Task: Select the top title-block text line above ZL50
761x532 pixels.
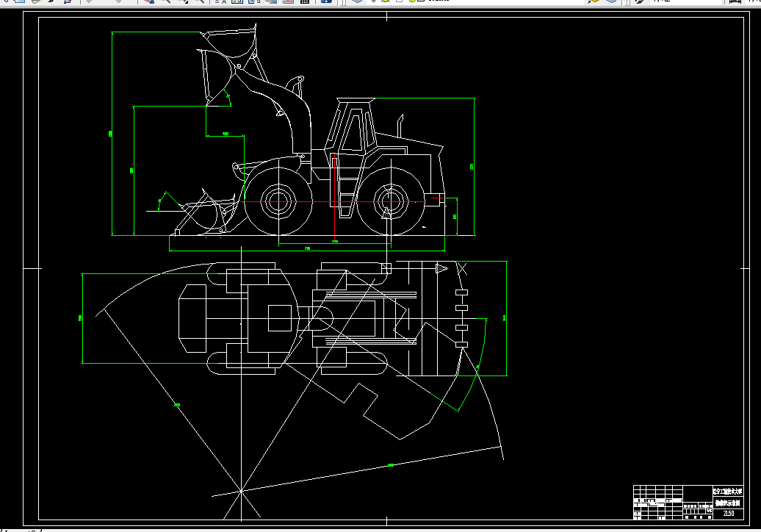Action: click(727, 492)
